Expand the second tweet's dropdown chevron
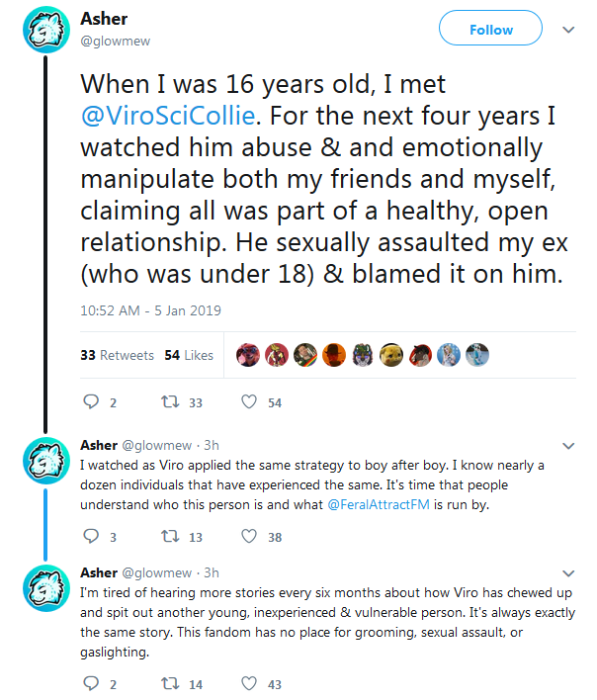This screenshot has height=700, width=597. coord(568,446)
